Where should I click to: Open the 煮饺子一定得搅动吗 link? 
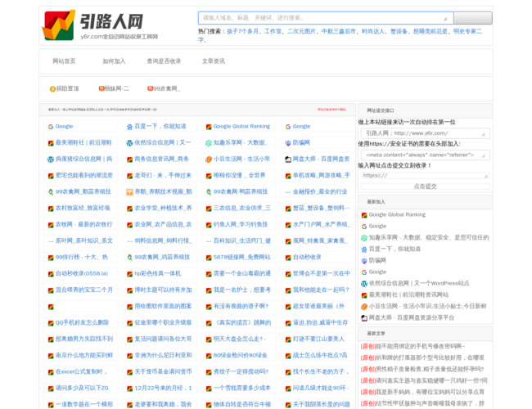(x=241, y=371)
